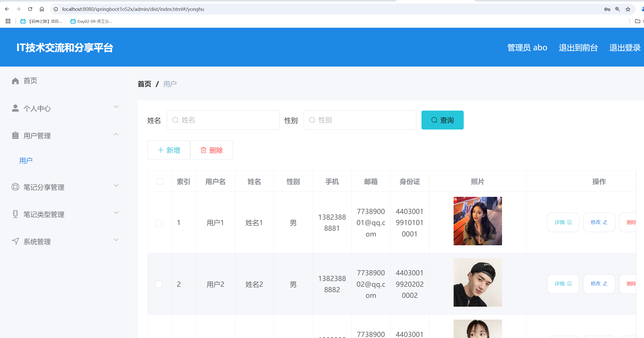Expand the 笔记类型管理 chevron
This screenshot has height=338, width=644.
point(116,213)
